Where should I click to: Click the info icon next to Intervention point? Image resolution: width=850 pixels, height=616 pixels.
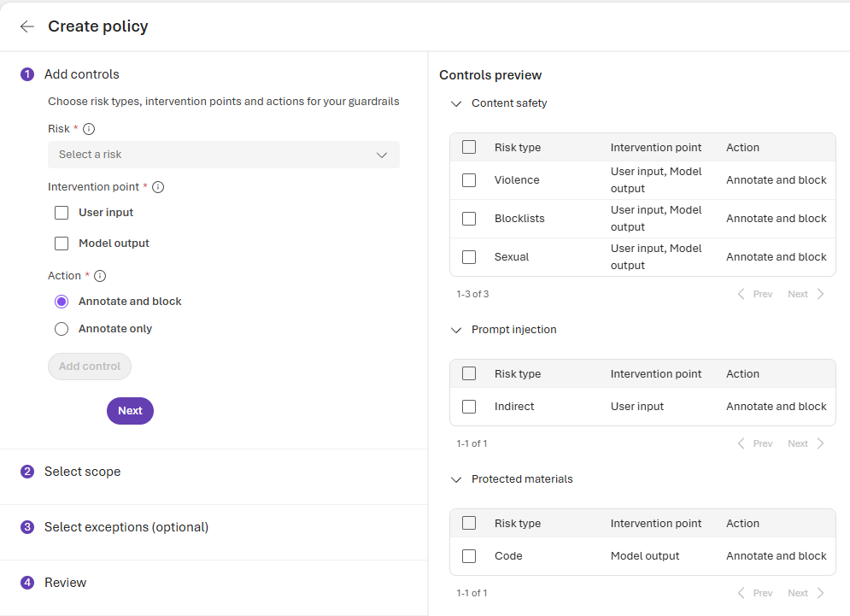coord(157,187)
